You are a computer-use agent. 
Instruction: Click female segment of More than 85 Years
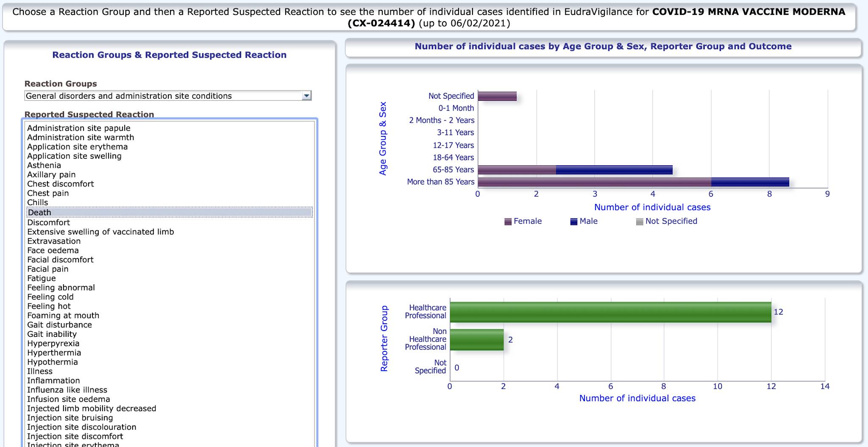pos(594,182)
